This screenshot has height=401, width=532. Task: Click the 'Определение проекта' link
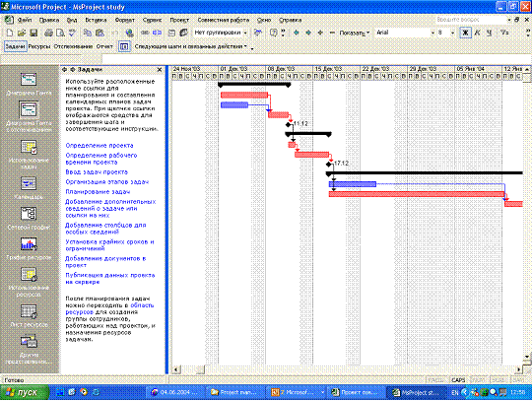pyautogui.click(x=100, y=146)
